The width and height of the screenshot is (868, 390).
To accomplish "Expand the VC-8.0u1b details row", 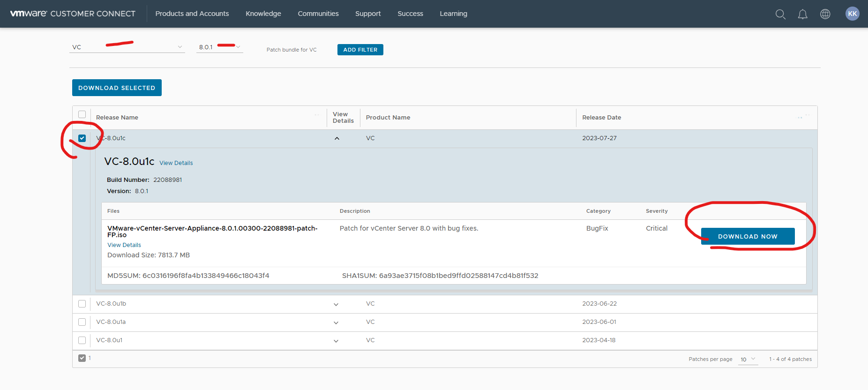I will [336, 304].
